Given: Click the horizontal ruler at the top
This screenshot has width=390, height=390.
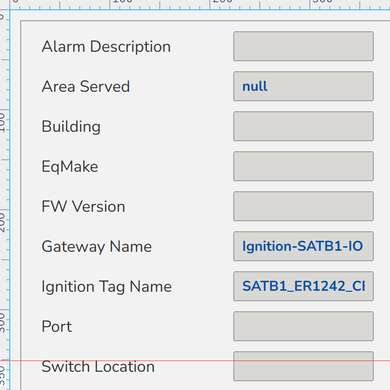Looking at the screenshot, I should (200, 5).
